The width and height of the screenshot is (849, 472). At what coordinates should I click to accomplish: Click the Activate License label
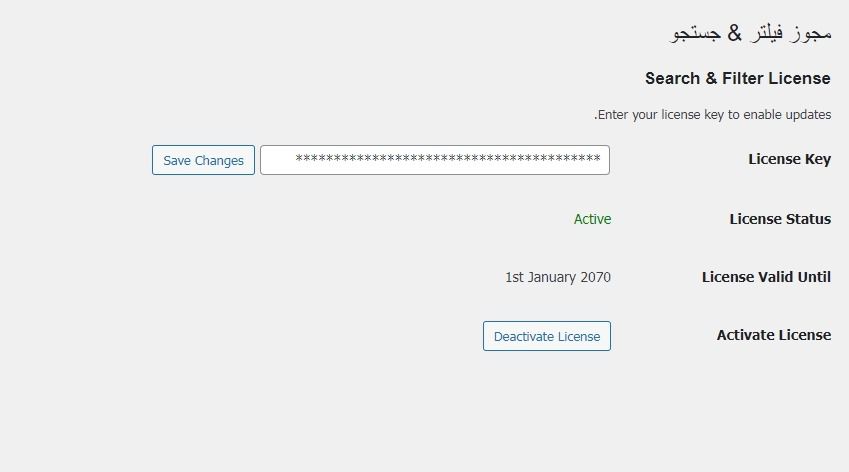click(x=773, y=335)
